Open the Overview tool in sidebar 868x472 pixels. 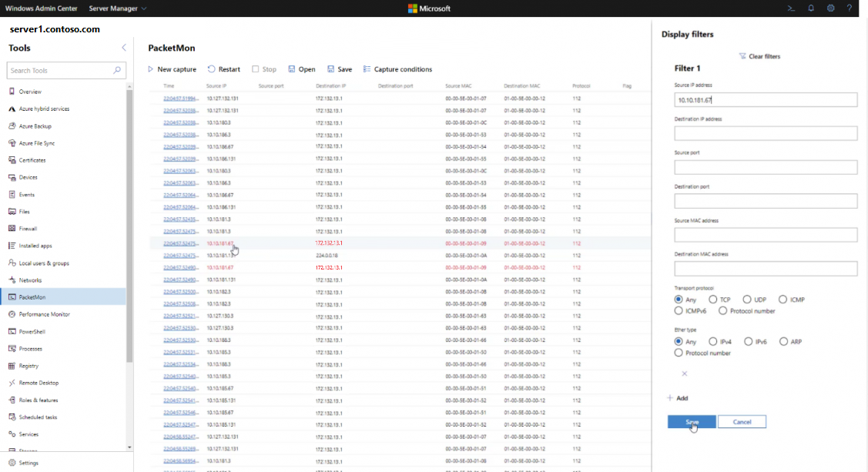coord(30,92)
